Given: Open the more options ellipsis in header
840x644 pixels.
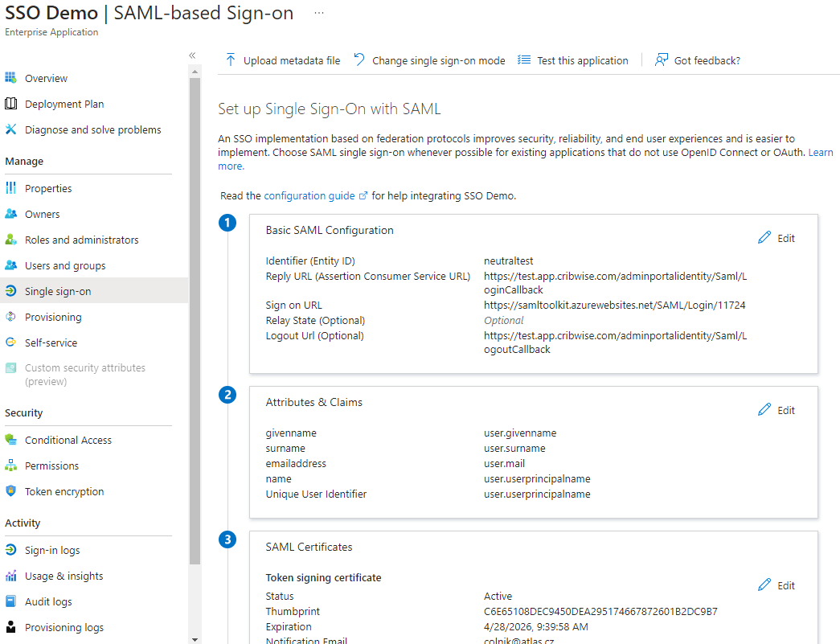Looking at the screenshot, I should tap(319, 14).
